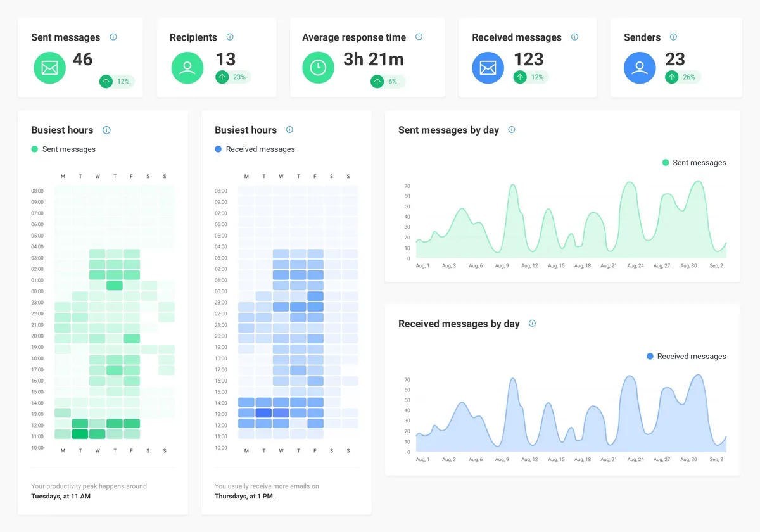The image size is (760, 532).
Task: Click 'Tuesdays, at 11 AM' summary text
Action: pos(61,496)
